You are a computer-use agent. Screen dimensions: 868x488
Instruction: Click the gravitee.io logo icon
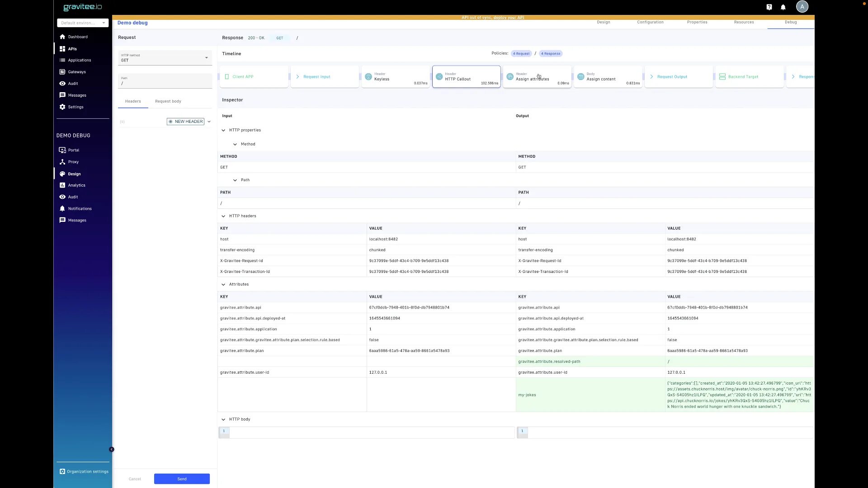point(83,7)
